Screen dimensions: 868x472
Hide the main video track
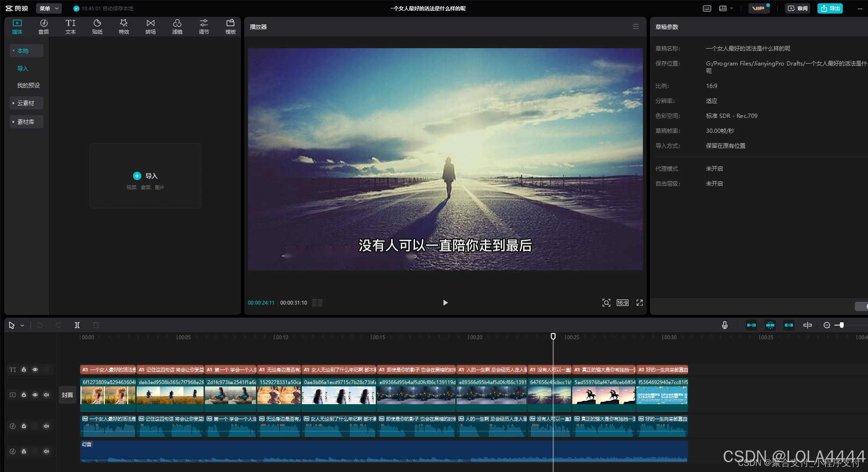(x=35, y=395)
